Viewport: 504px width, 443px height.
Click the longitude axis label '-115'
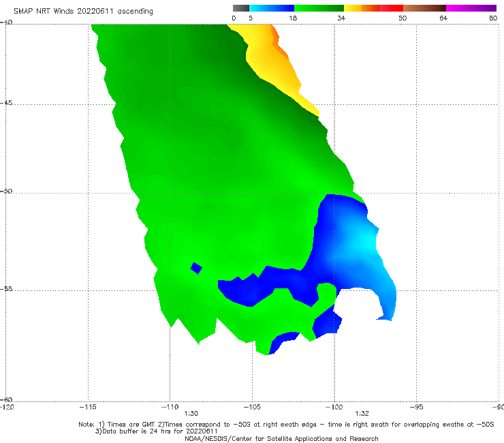88,407
